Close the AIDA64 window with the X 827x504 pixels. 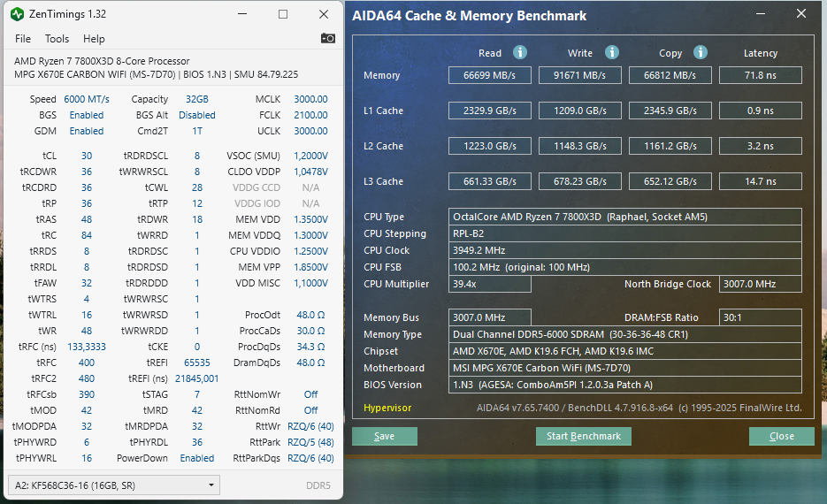point(801,14)
